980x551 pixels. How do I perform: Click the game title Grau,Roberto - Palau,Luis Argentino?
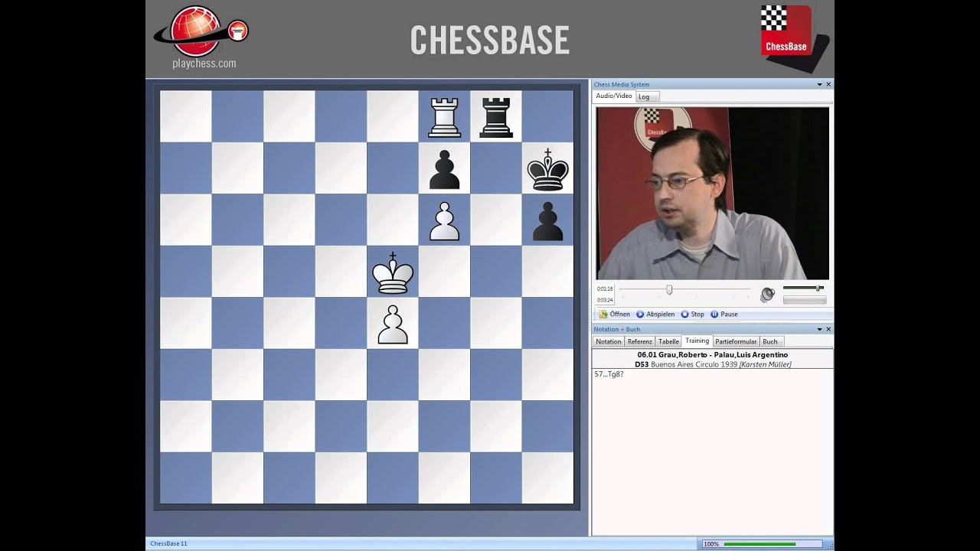coord(713,355)
